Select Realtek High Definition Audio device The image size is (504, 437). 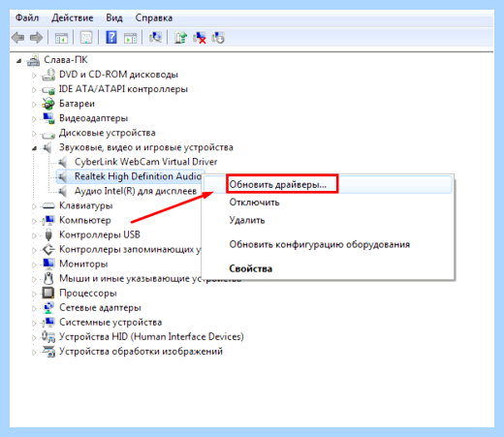tap(138, 176)
